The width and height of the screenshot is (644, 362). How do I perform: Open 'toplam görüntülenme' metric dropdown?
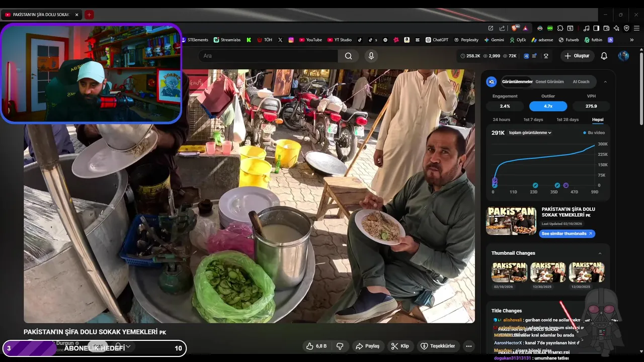530,133
